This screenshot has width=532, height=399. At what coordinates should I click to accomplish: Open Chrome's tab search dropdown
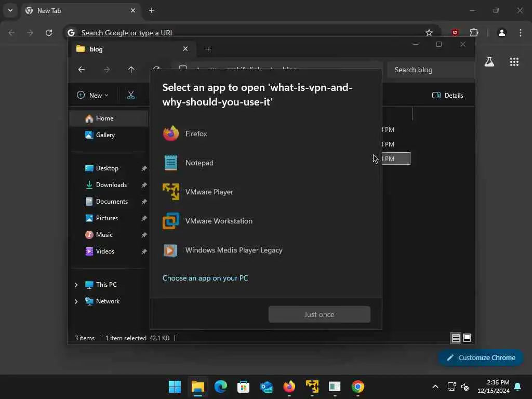pyautogui.click(x=10, y=10)
